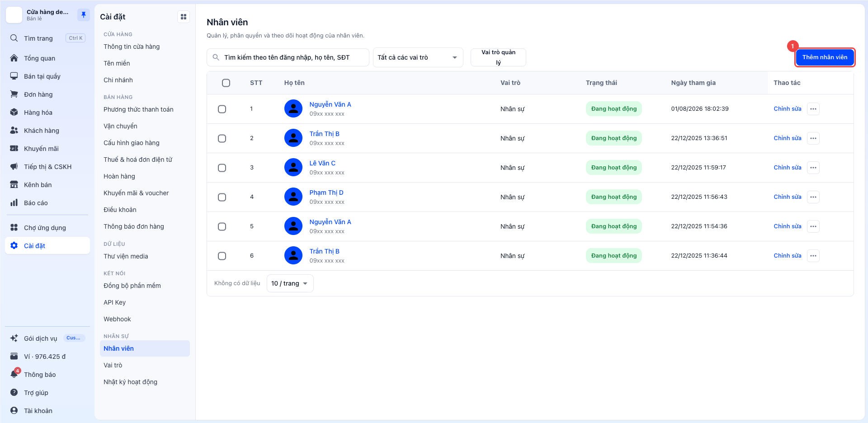Open Tổng quan home icon
Image resolution: width=868 pixels, height=423 pixels.
(x=14, y=58)
